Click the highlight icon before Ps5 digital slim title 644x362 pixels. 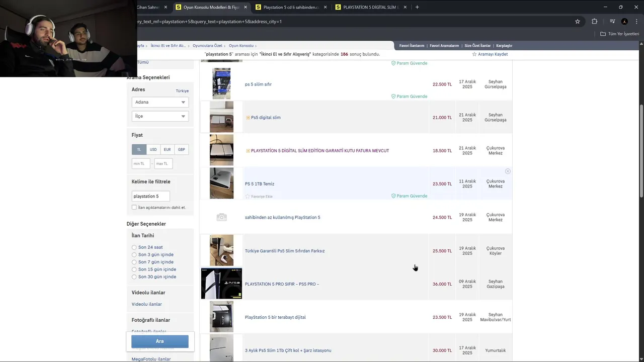click(248, 118)
